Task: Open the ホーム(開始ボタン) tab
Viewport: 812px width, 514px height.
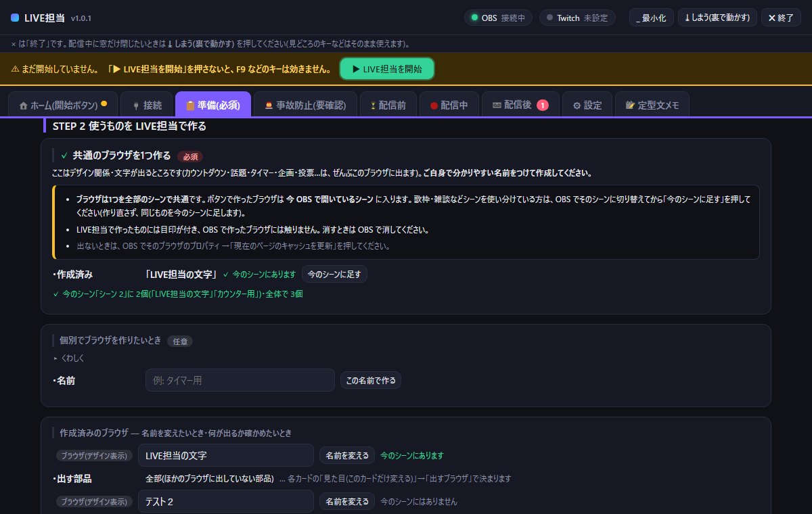Action: point(63,105)
